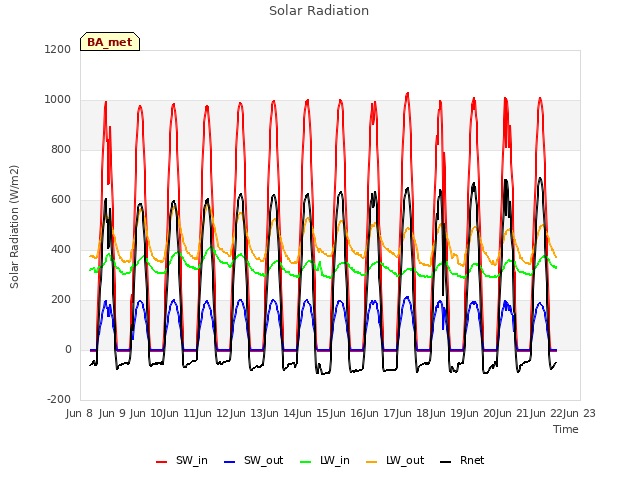Image resolution: width=640 pixels, height=480 pixels.
Task: Click the Jun 10 x-axis tick label
Action: [145, 413]
